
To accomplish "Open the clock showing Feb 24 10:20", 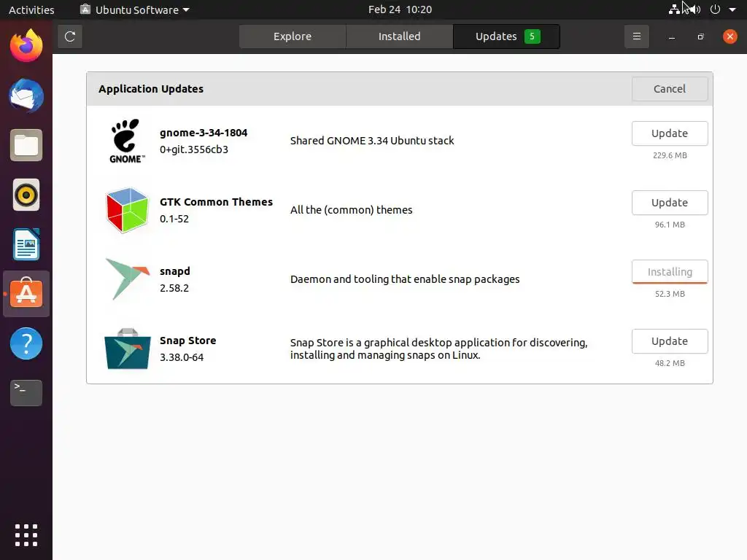I will pyautogui.click(x=400, y=9).
